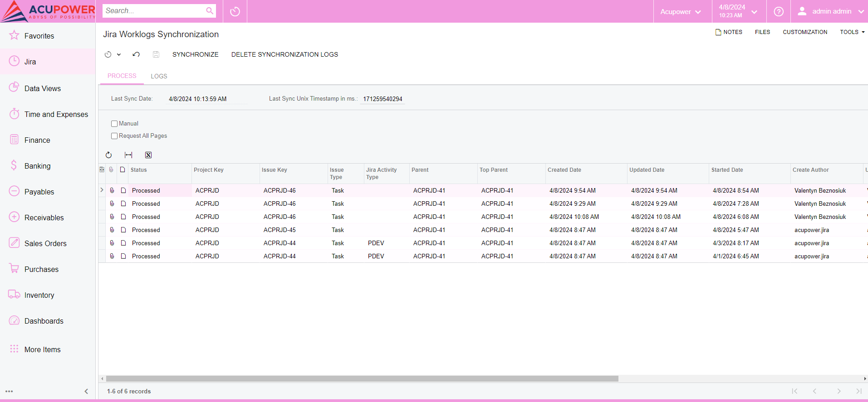Select the 4/8/2024 10:08 AM created date cell
The image size is (868, 402).
point(586,217)
